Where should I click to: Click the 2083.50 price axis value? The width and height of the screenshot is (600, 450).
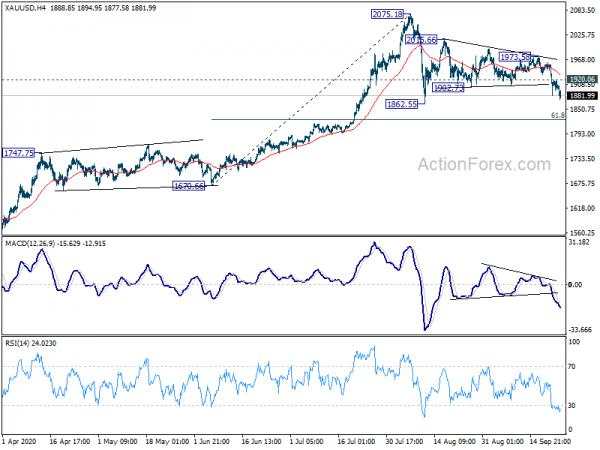click(581, 10)
